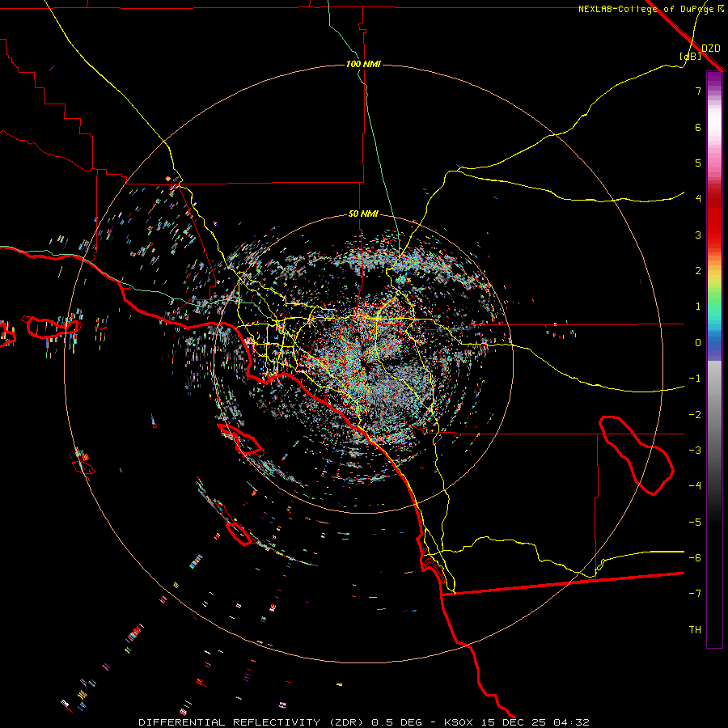Click the 1 value on the color scale
The height and width of the screenshot is (728, 728).
pyautogui.click(x=698, y=307)
